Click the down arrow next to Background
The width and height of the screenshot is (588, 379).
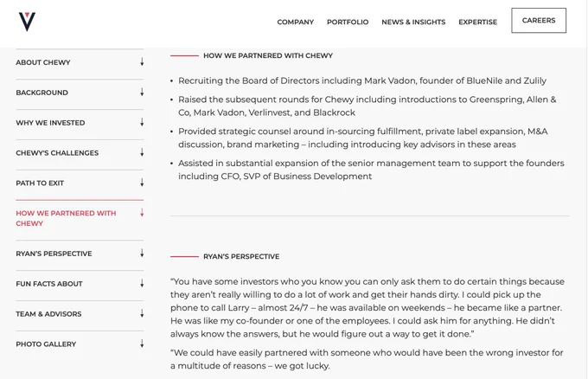pos(142,92)
